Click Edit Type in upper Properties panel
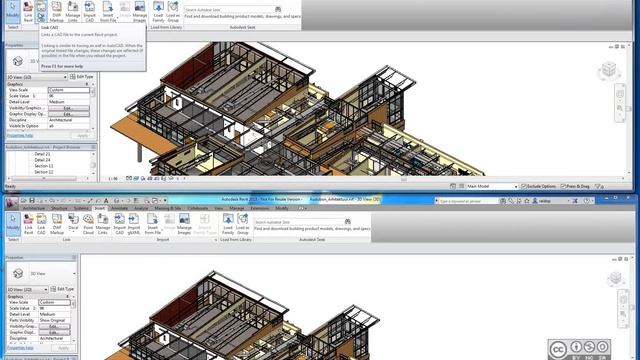640x360 pixels. [82, 77]
